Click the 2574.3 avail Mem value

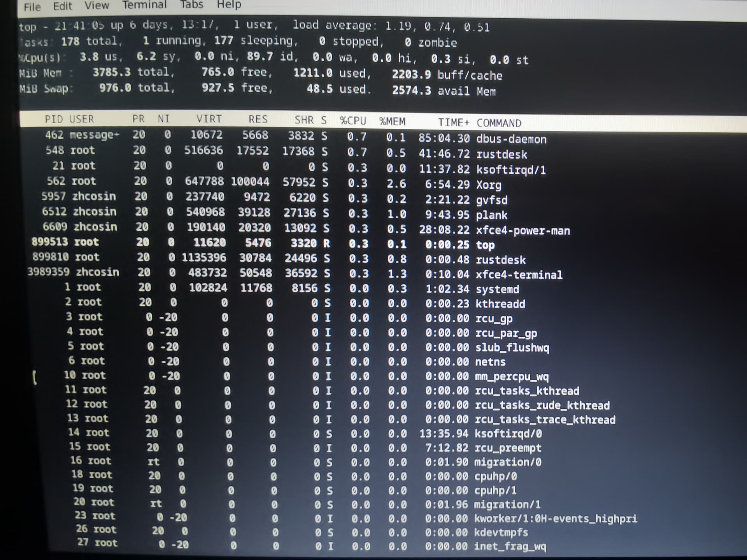coord(411,90)
